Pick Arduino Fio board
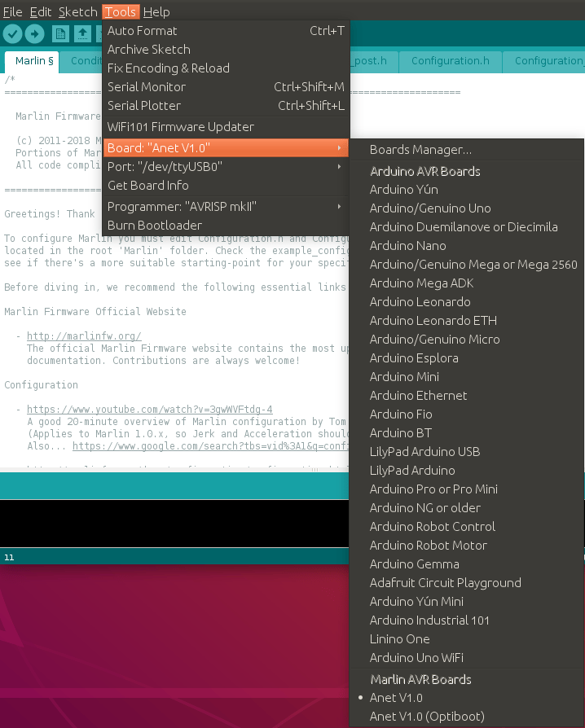 (x=467, y=414)
